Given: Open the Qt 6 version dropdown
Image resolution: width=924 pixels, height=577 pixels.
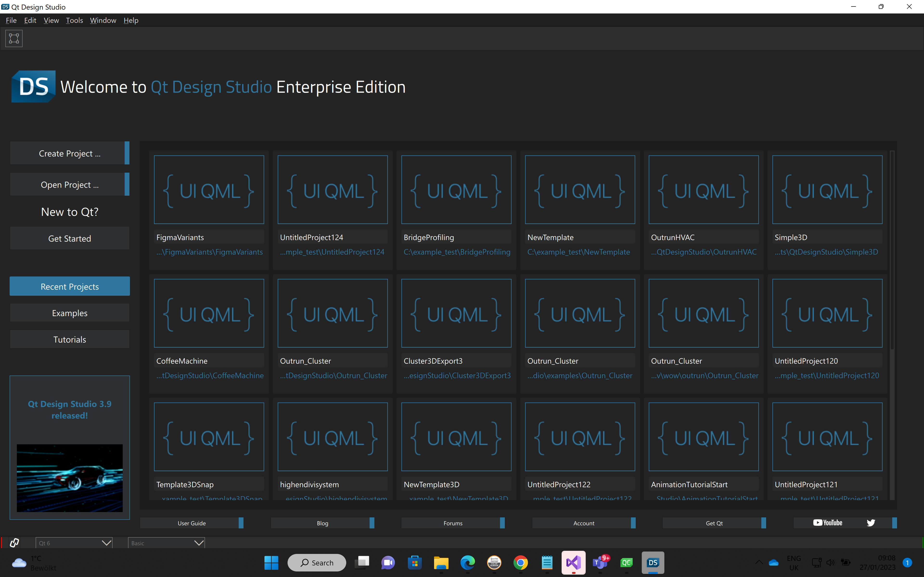Looking at the screenshot, I should point(74,543).
